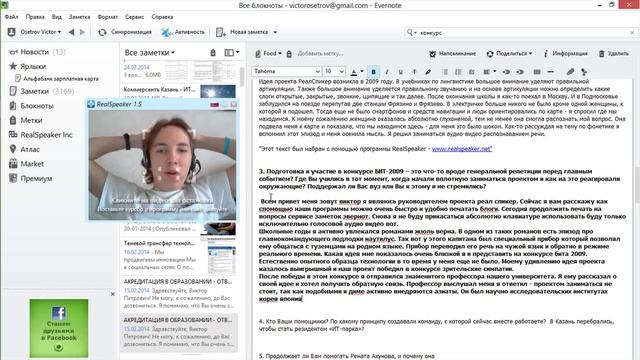Click the highlighter pen icon
640x360 pixels.
[428, 72]
